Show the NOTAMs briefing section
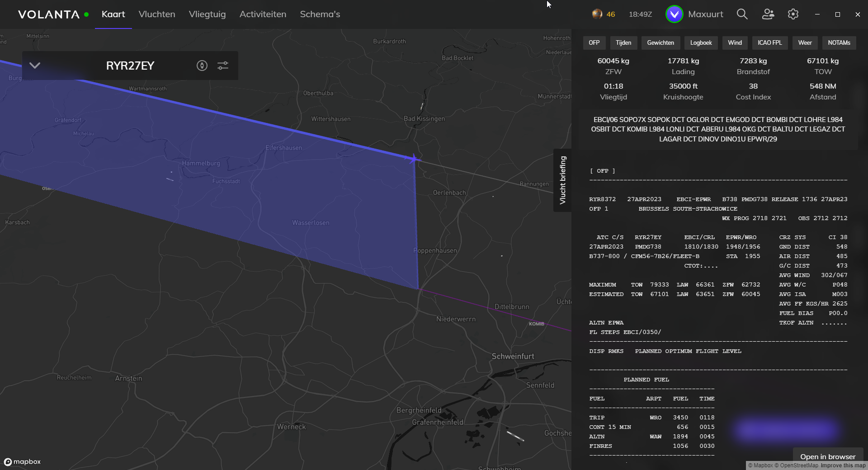The height and width of the screenshot is (470, 868). click(x=839, y=42)
